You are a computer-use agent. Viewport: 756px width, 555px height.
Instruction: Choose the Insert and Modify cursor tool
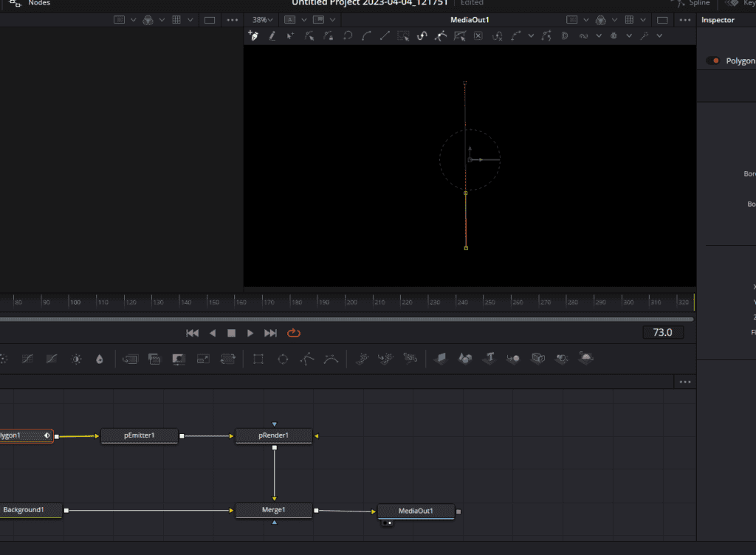291,35
